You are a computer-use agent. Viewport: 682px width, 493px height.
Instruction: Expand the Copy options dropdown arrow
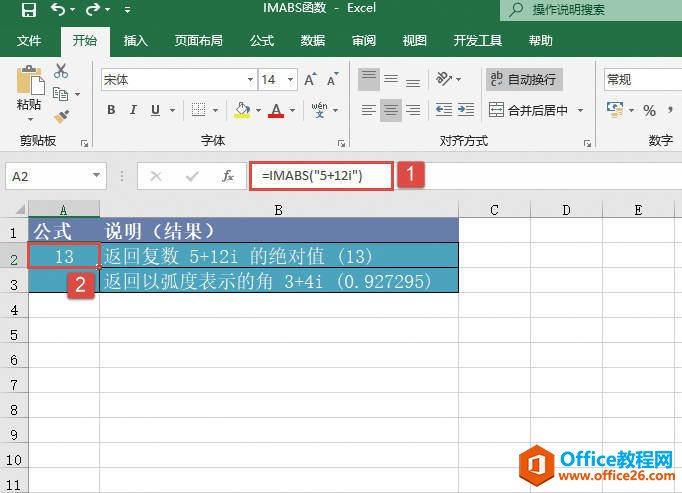[77, 94]
